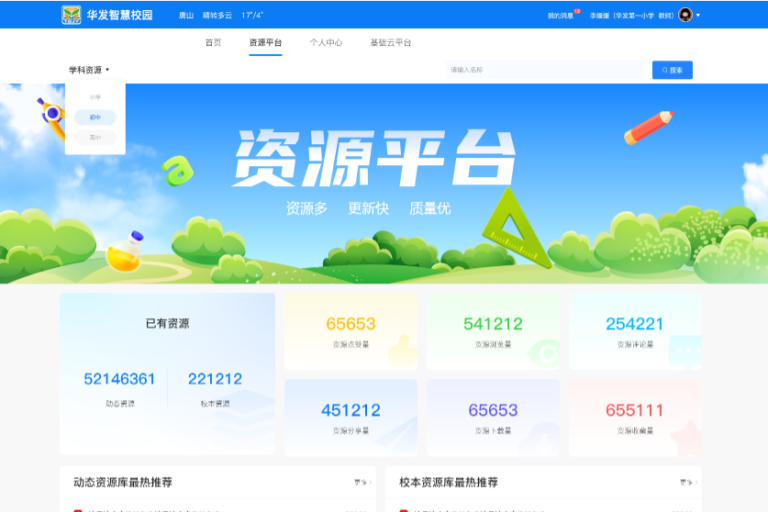Image resolution: width=768 pixels, height=512 pixels.
Task: Click the chat bubble icon on 资源评论量 card
Action: pos(686,350)
